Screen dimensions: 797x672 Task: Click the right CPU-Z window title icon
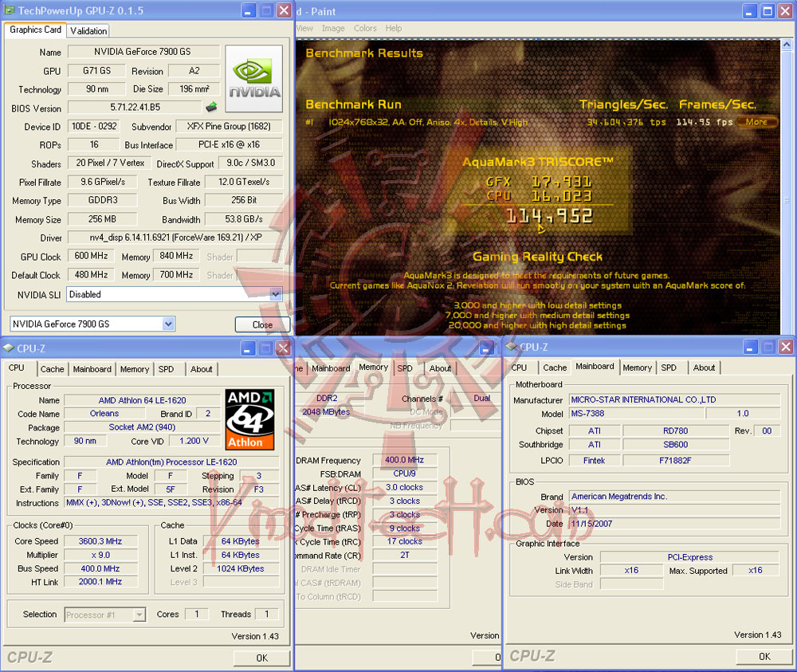(x=512, y=347)
